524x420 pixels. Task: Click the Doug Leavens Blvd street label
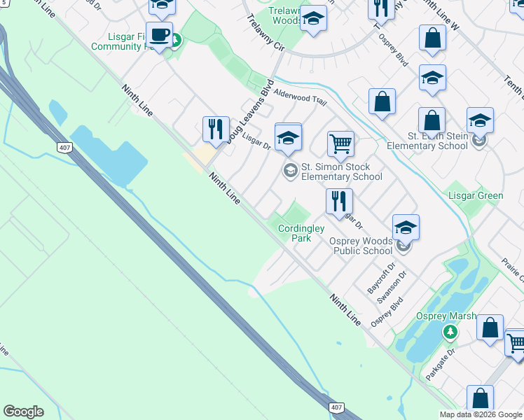coord(250,111)
